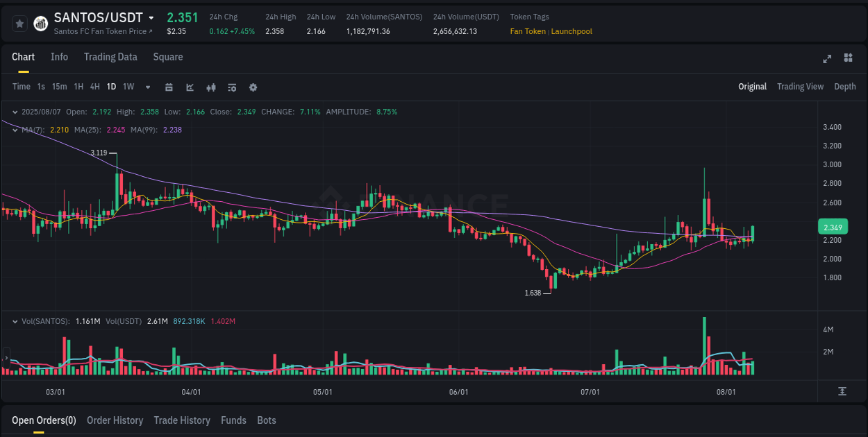
Task: Open the chart layout grid icon
Action: [848, 59]
